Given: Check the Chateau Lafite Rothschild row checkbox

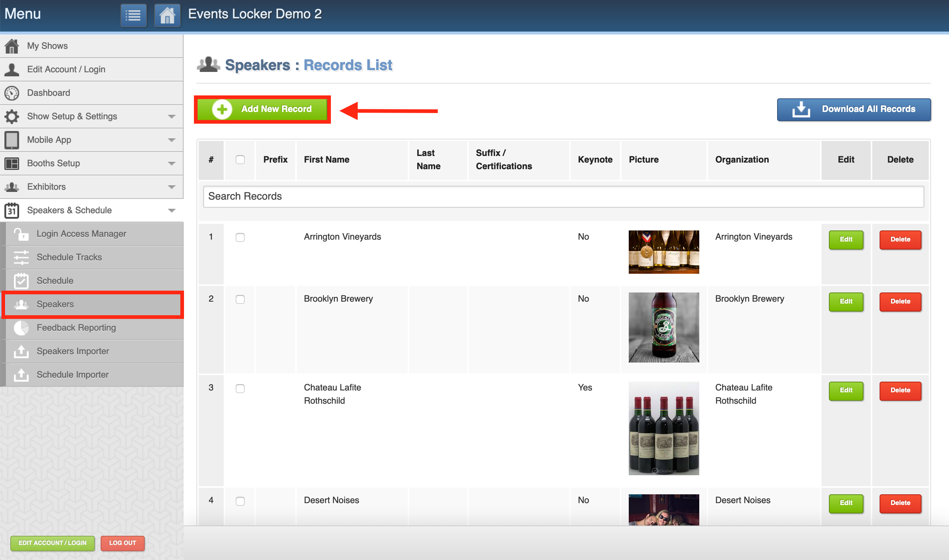Looking at the screenshot, I should coord(240,388).
